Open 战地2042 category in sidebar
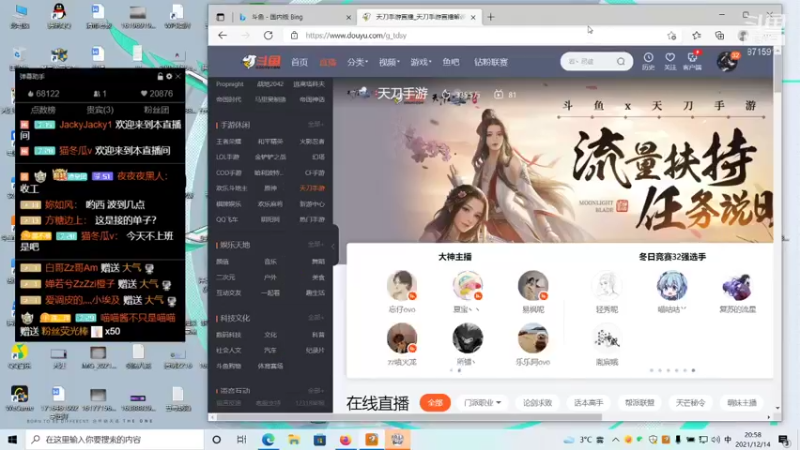 pos(270,84)
